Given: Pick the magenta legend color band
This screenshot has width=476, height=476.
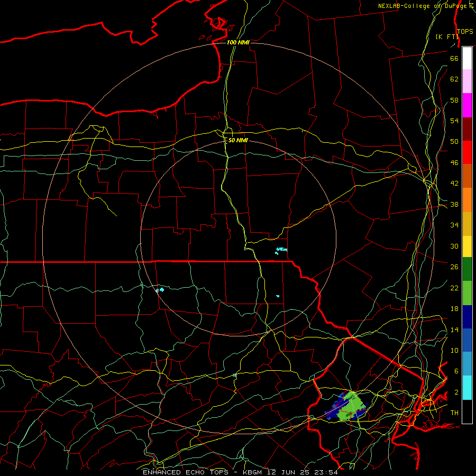Looking at the screenshot, I should point(467,105).
